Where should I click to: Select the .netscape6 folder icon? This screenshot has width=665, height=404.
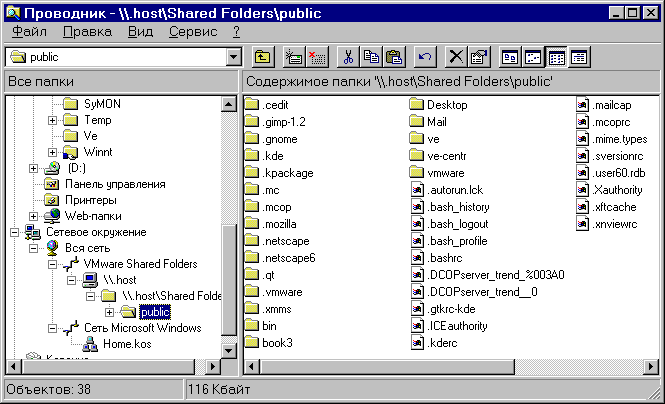pos(252,257)
